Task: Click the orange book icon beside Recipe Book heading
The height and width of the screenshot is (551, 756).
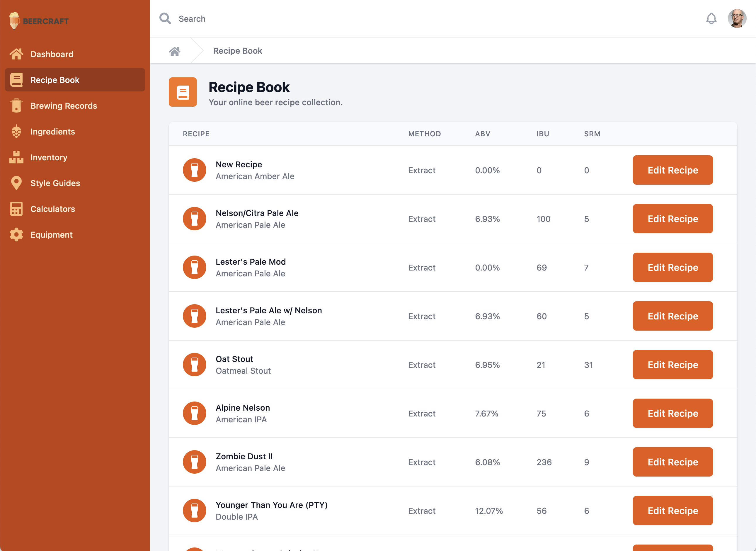Action: 183,92
